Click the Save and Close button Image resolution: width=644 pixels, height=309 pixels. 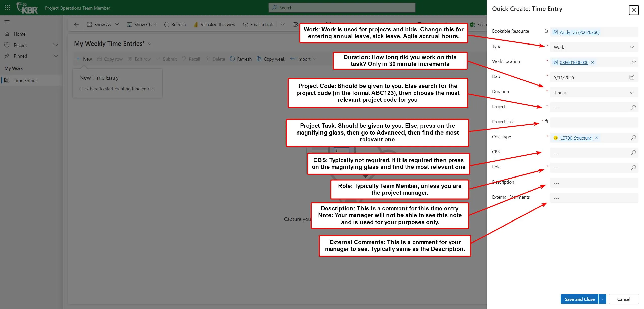(x=579, y=299)
